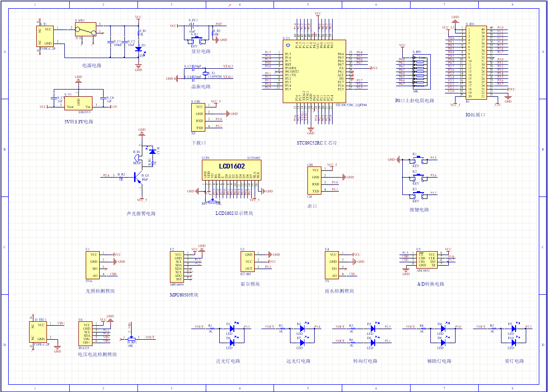Select the LCD1602 display component
Screen dimensions: 548x392
click(231, 170)
